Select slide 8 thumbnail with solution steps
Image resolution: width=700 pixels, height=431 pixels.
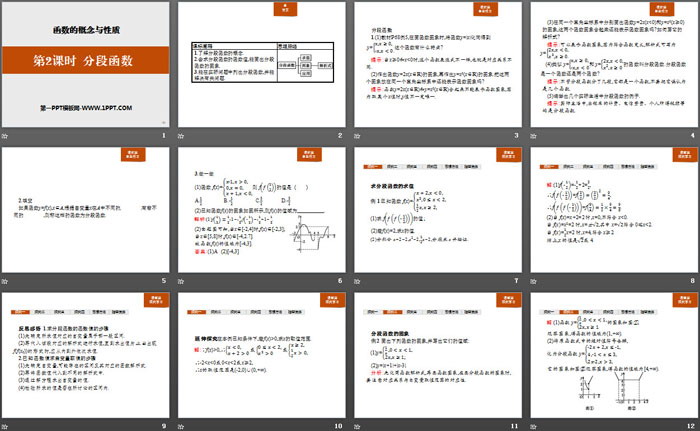(614, 210)
